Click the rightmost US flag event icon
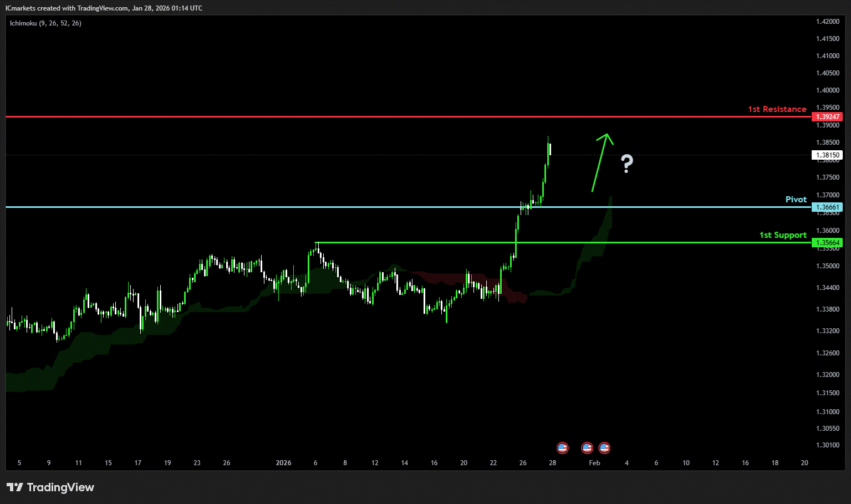Image resolution: width=851 pixels, height=504 pixels. point(604,447)
